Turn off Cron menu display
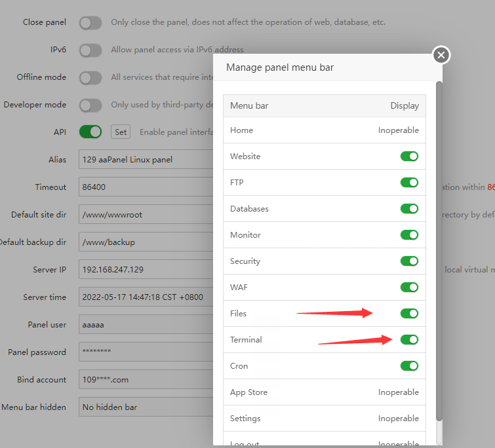This screenshot has width=495, height=448. (x=409, y=366)
